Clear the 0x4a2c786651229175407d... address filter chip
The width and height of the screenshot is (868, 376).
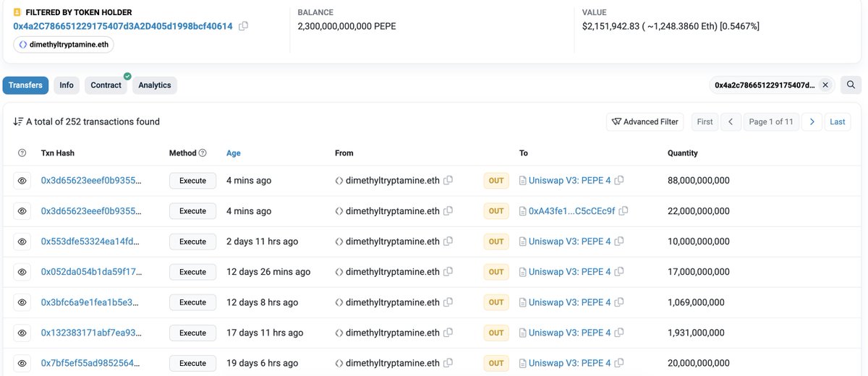(x=825, y=85)
